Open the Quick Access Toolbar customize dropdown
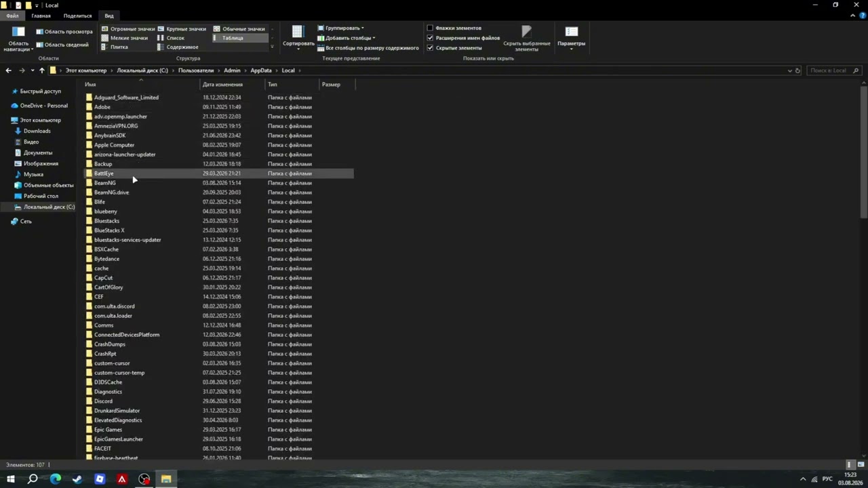868x488 pixels. point(37,5)
